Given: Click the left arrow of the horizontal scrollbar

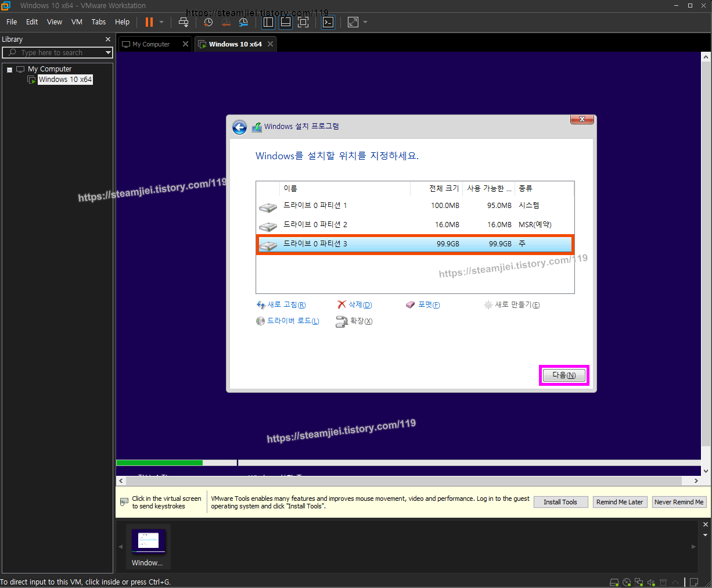Looking at the screenshot, I should click(x=121, y=481).
